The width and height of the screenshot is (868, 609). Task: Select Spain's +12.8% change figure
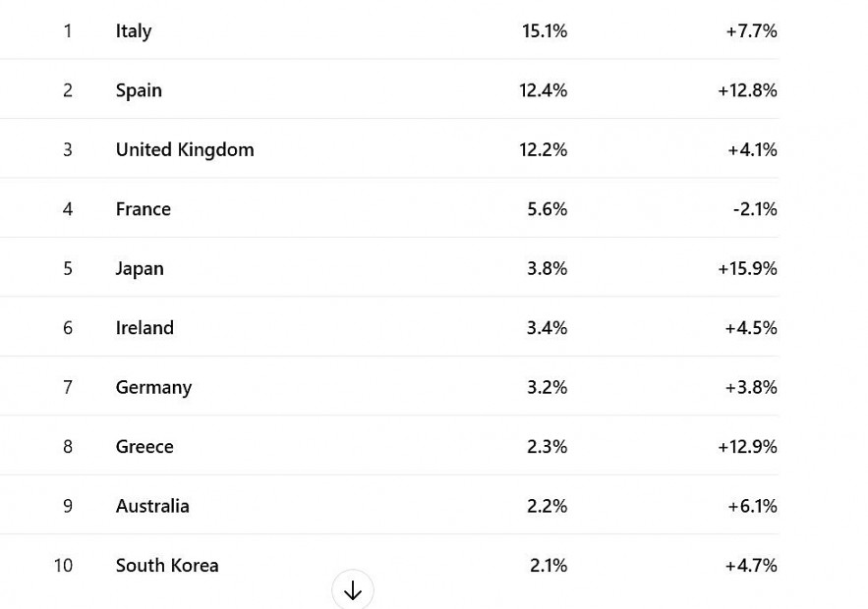coord(747,89)
